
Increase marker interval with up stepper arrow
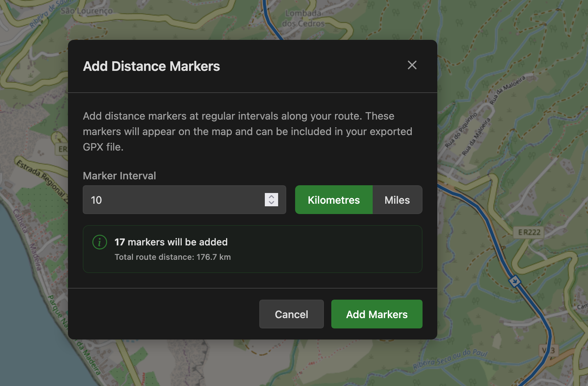click(x=271, y=196)
